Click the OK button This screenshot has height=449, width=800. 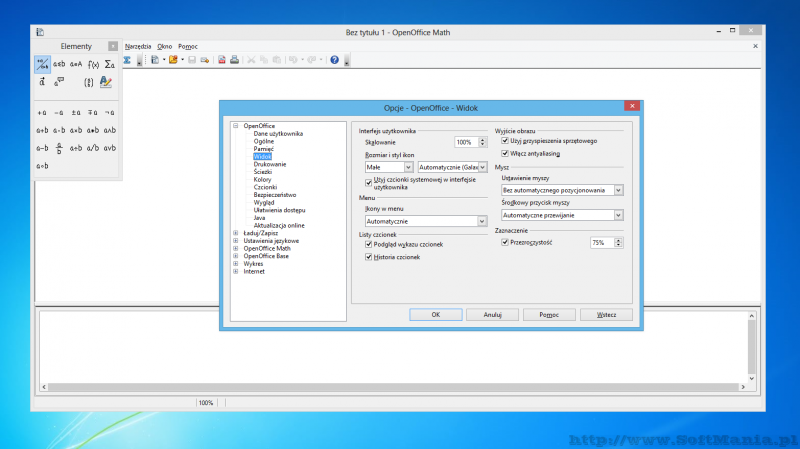(x=435, y=314)
